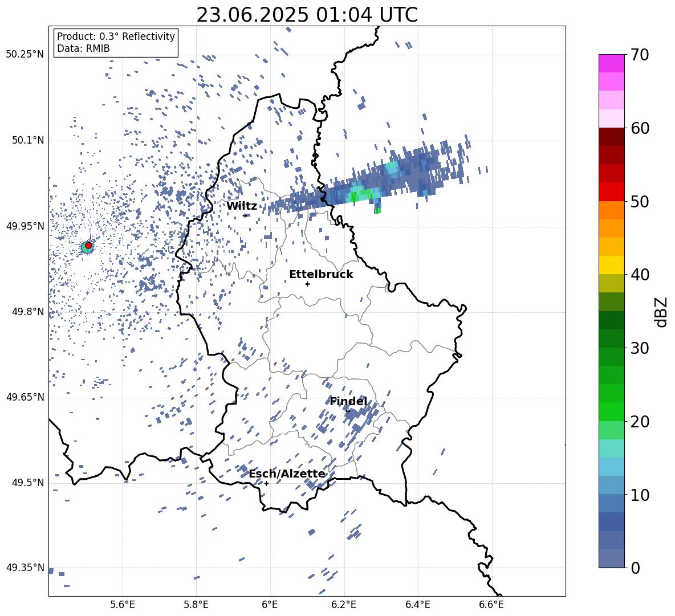Click the 5.8°E longitude label
The height and width of the screenshot is (616, 675).
196,605
